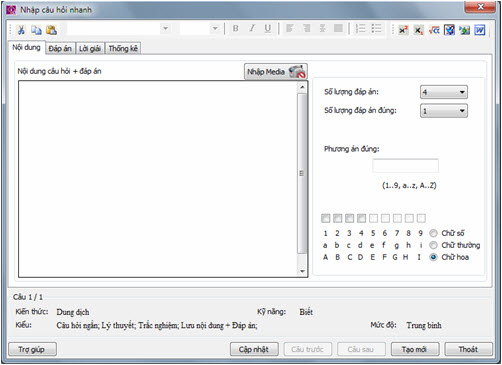
Task: Click the 'Trung bình' level value
Action: coord(424,325)
